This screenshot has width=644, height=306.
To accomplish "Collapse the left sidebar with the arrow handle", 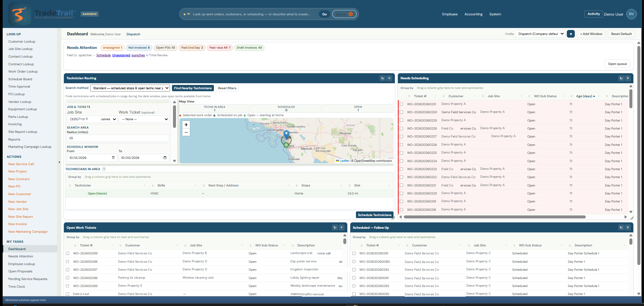I will click(59, 162).
